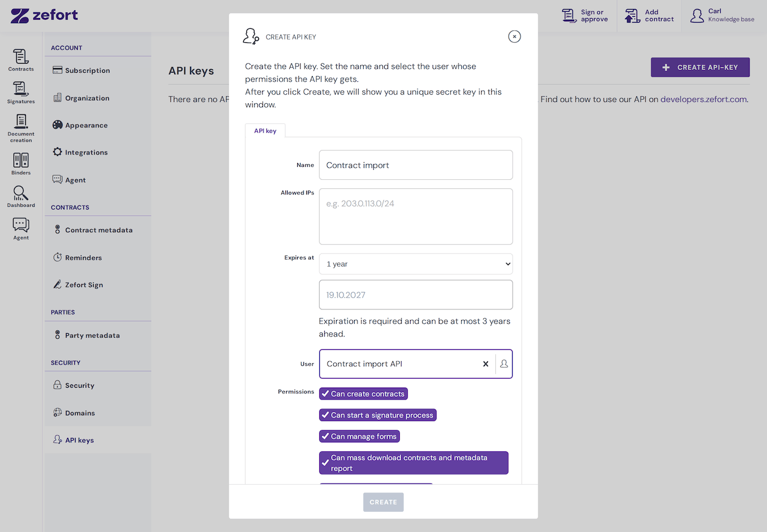The height and width of the screenshot is (532, 767).
Task: Toggle Can start a signature process
Action: pos(378,415)
